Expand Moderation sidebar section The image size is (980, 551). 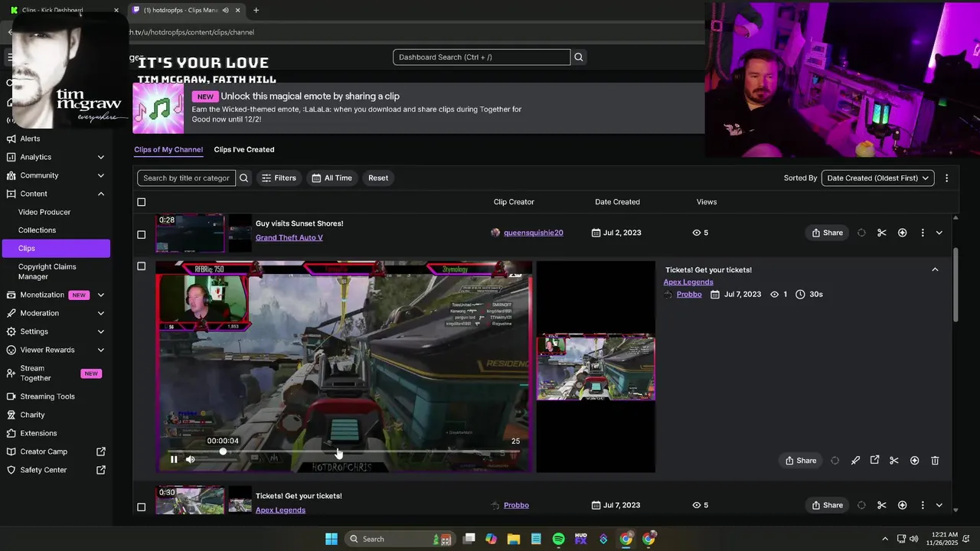click(101, 313)
